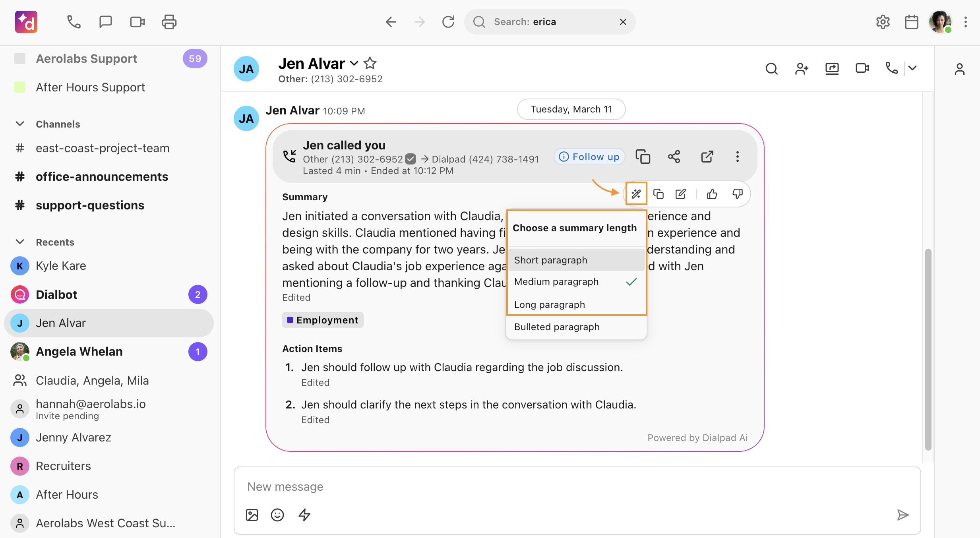The width and height of the screenshot is (980, 538).
Task: Open Dialbot conversation
Action: [109, 295]
